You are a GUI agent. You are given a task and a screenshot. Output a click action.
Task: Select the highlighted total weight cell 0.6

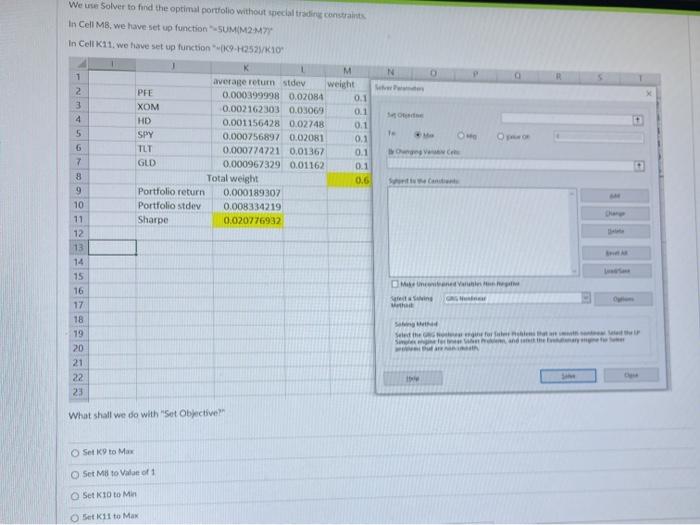[349, 180]
